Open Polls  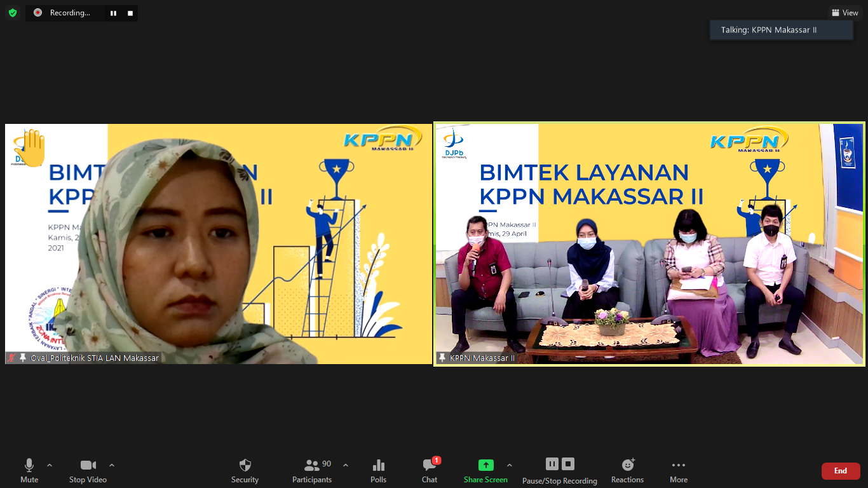(x=379, y=471)
